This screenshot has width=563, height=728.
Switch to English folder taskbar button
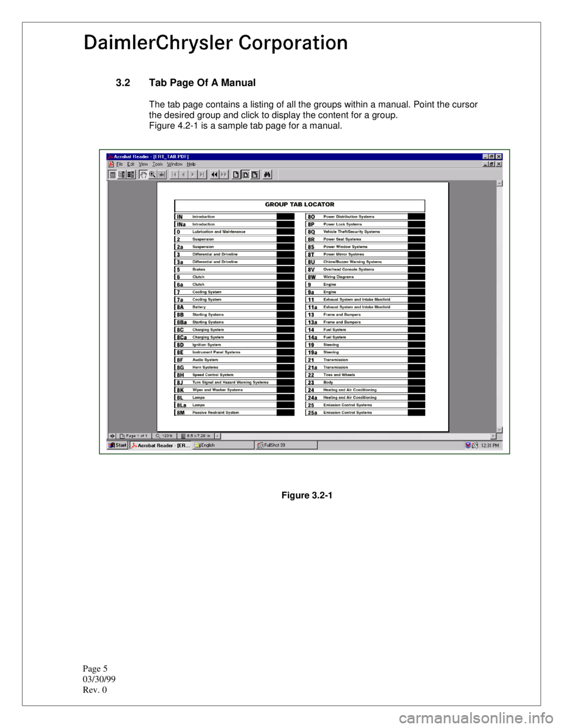(223, 445)
